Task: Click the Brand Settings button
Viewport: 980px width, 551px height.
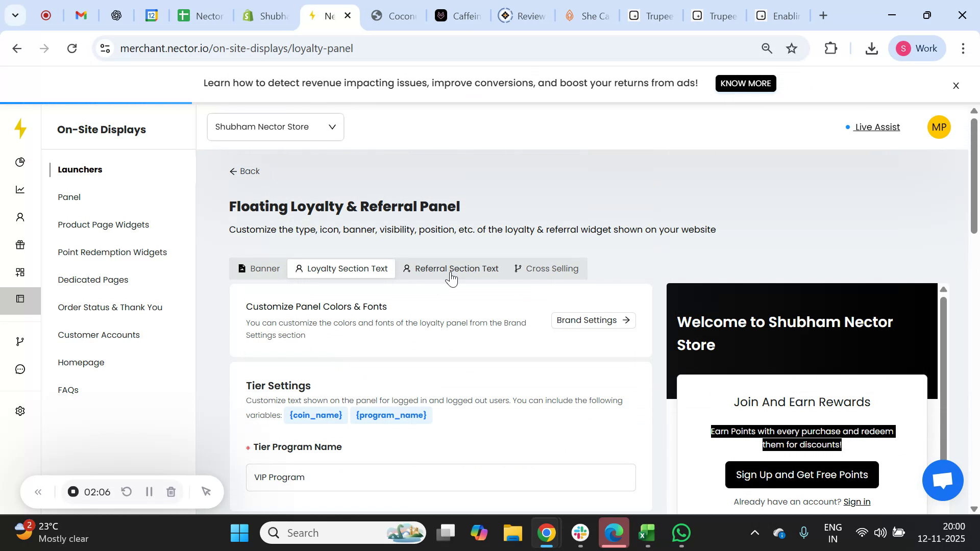Action: [593, 320]
